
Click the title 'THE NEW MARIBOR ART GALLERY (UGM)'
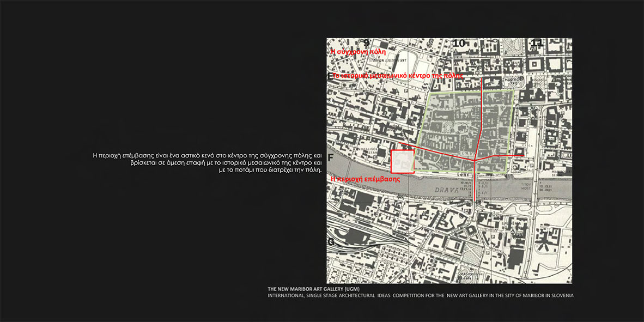tap(313, 289)
